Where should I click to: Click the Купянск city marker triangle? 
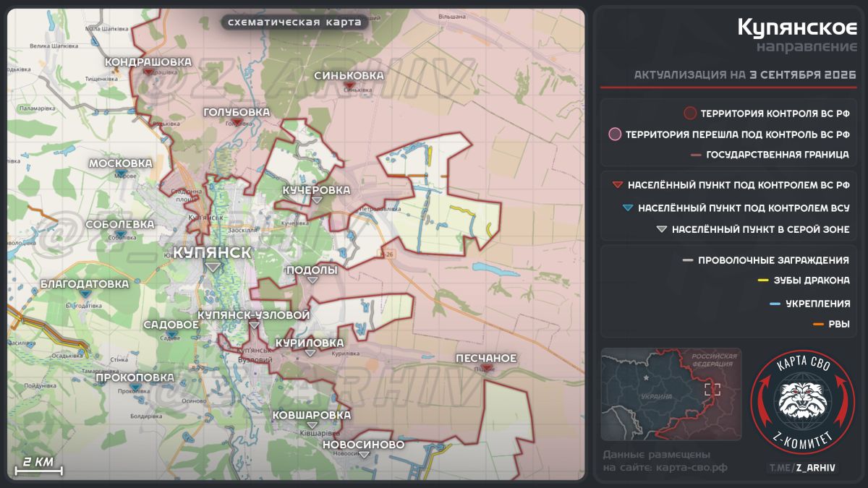click(x=213, y=268)
